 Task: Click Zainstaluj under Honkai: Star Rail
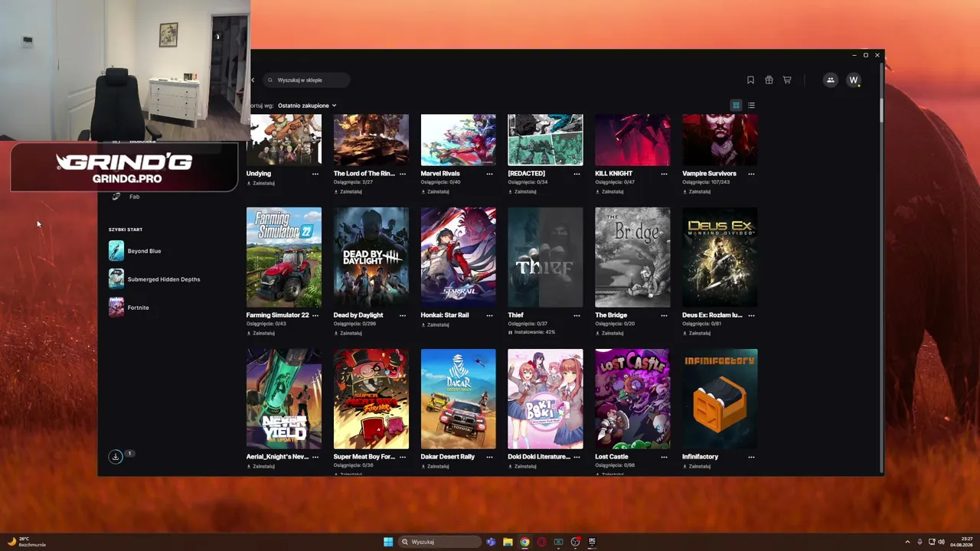[435, 324]
